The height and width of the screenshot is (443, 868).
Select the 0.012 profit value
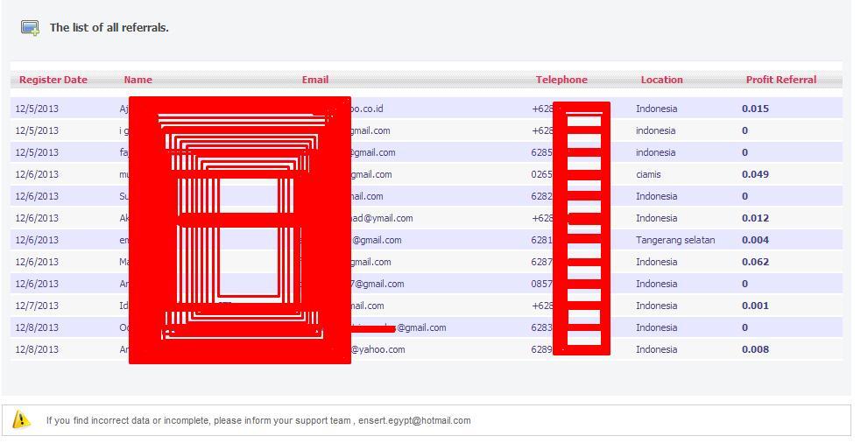pyautogui.click(x=755, y=218)
